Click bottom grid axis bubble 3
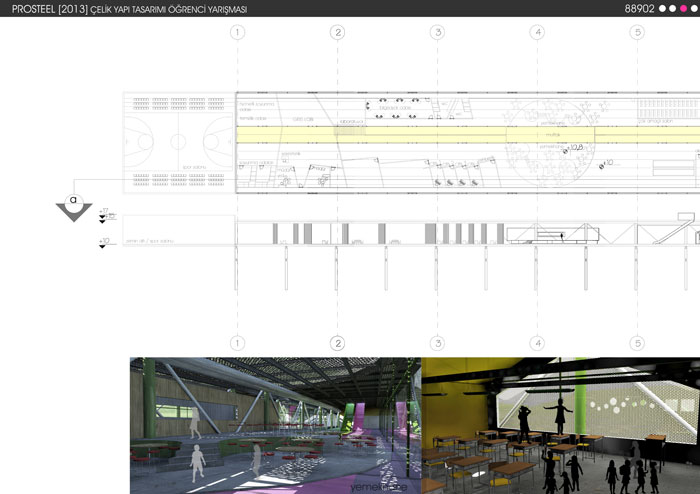Image resolution: width=700 pixels, height=494 pixels. [x=437, y=343]
